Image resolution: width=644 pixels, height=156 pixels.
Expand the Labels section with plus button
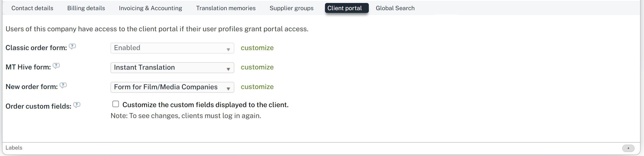tap(628, 148)
